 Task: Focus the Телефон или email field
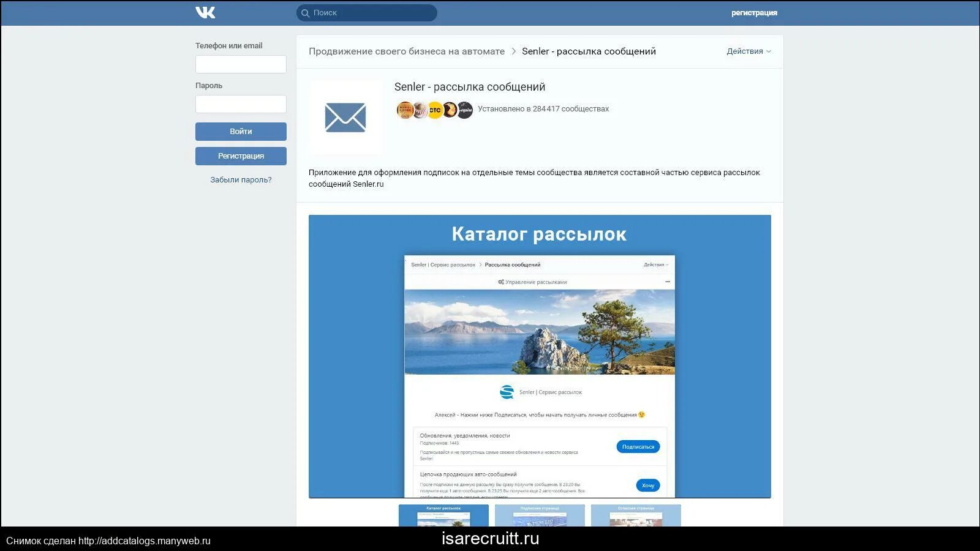click(x=241, y=64)
